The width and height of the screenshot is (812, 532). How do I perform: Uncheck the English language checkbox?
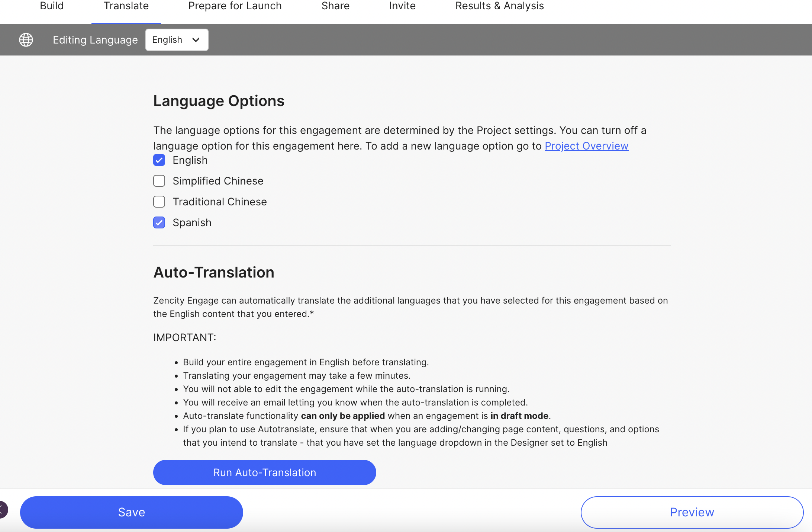[x=159, y=160]
